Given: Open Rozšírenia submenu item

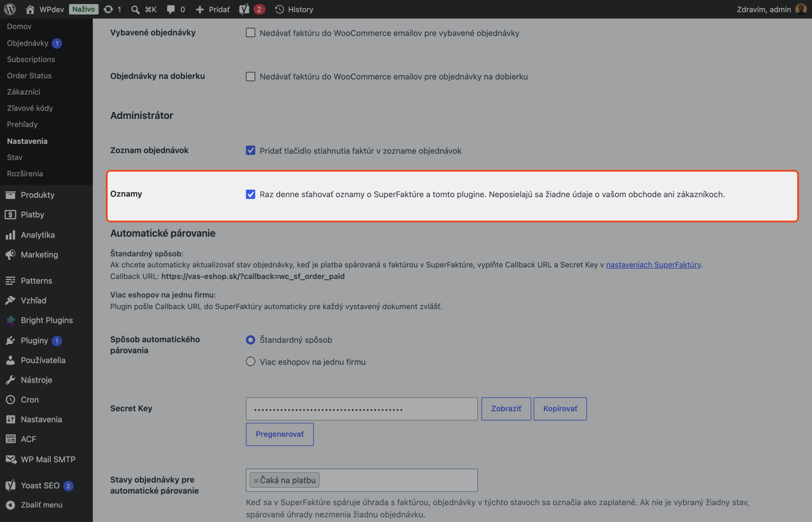Looking at the screenshot, I should click(x=25, y=173).
